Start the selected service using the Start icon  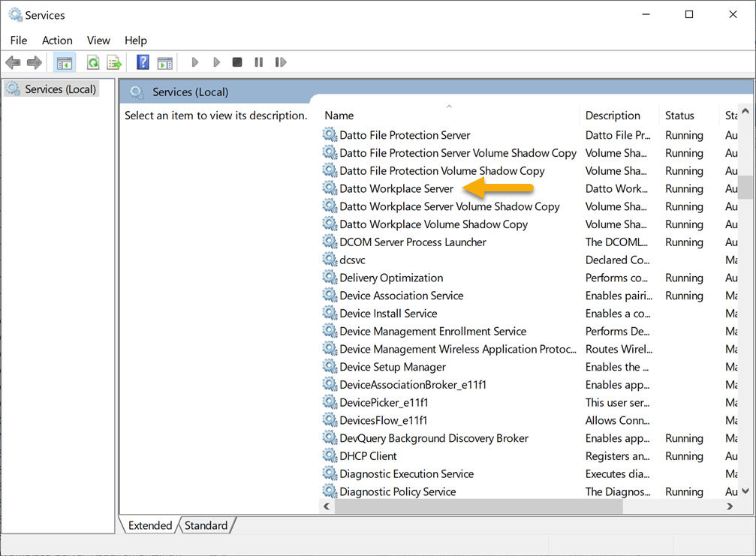(x=194, y=62)
